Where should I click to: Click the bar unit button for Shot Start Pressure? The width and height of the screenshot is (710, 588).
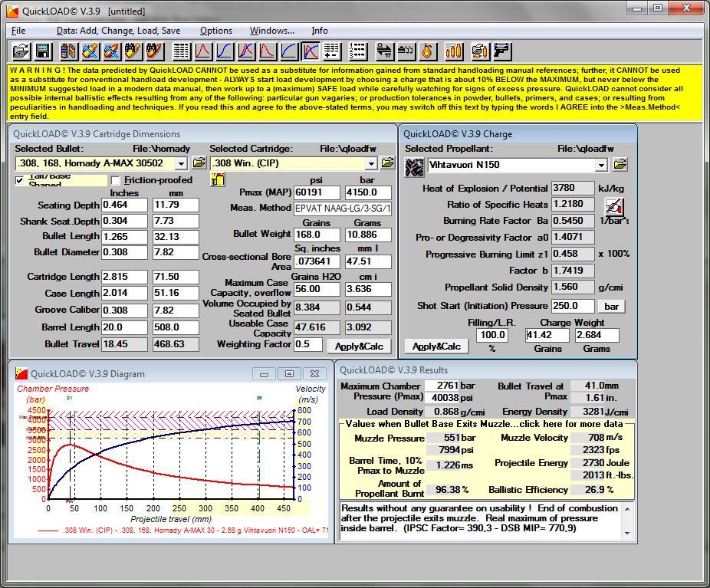[611, 307]
